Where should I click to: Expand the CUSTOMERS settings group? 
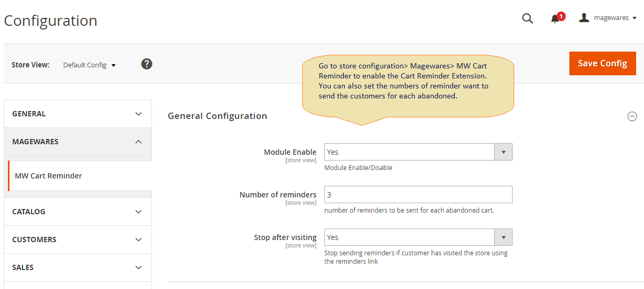[78, 240]
